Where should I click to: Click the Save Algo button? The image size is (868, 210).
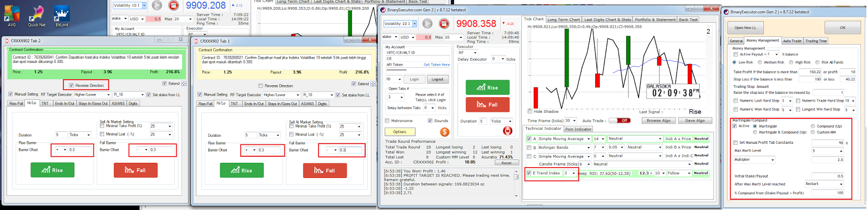695,120
